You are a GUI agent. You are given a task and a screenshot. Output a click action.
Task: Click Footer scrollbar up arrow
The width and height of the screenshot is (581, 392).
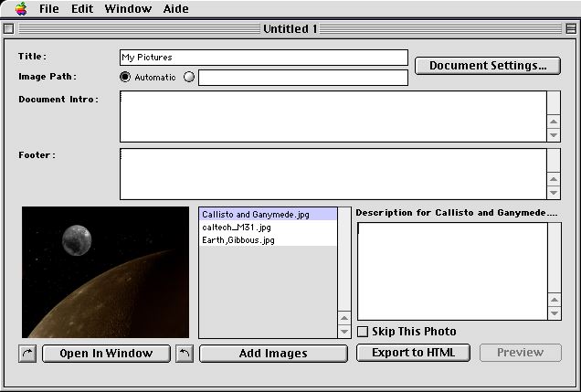554,179
